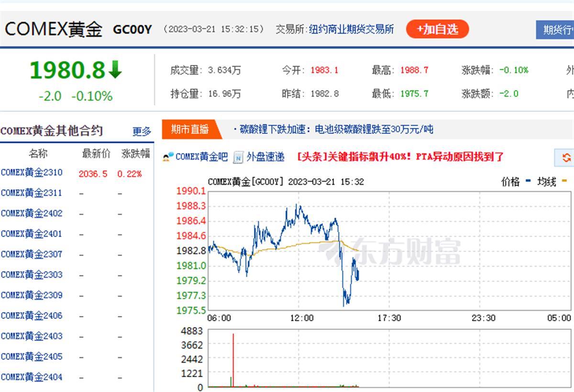Open the red 头条 PTA headline link
This screenshot has width=574, height=392.
coord(400,157)
